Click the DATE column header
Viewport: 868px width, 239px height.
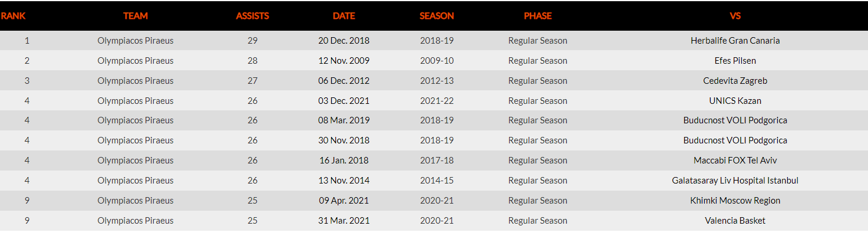[344, 16]
